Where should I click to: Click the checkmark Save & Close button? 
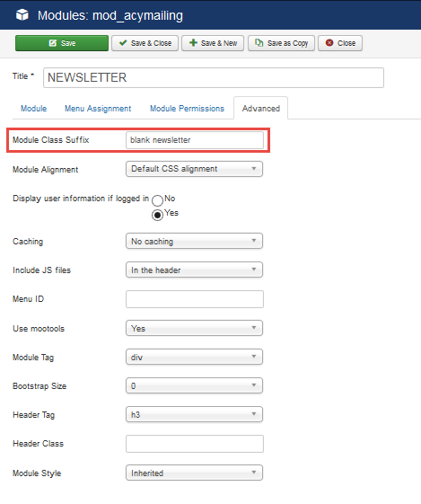pos(145,43)
